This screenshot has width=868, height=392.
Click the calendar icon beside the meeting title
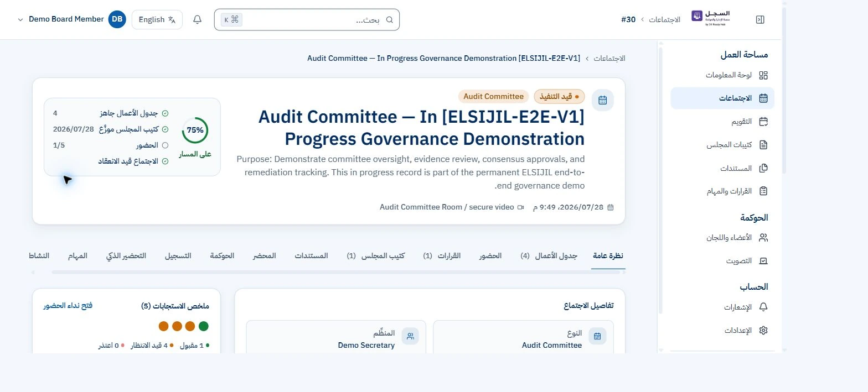point(602,100)
